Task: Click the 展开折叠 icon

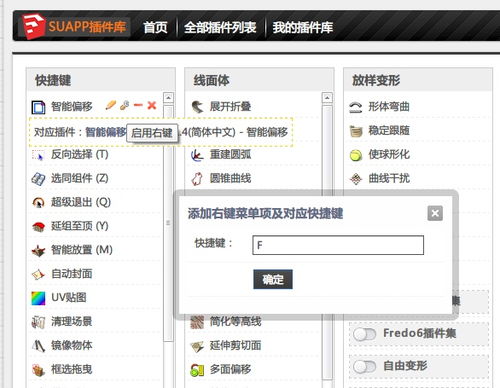Action: pyautogui.click(x=197, y=107)
